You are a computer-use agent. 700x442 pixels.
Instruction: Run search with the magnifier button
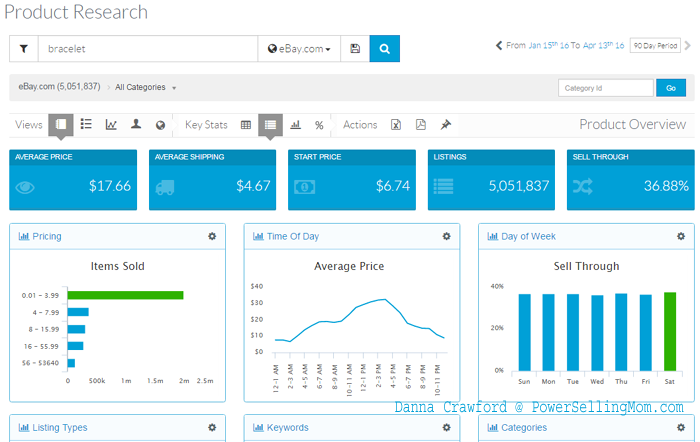[x=384, y=49]
